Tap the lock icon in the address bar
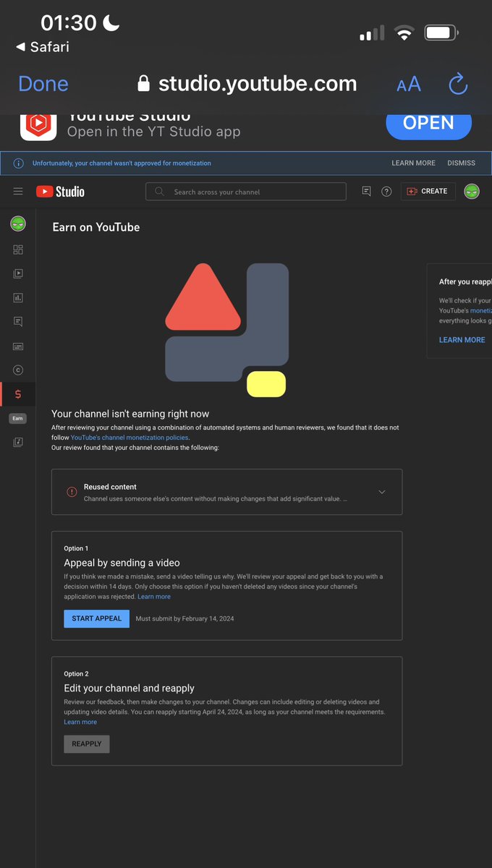492x868 pixels. [145, 84]
